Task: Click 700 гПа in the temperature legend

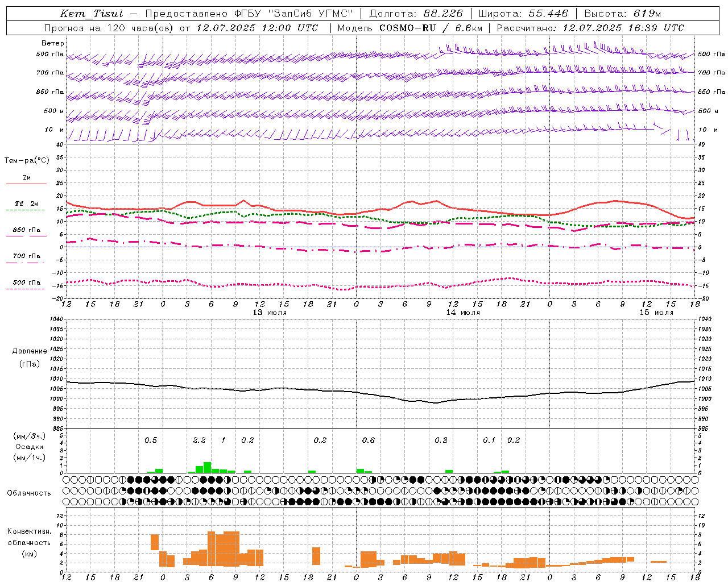Action: point(27,256)
